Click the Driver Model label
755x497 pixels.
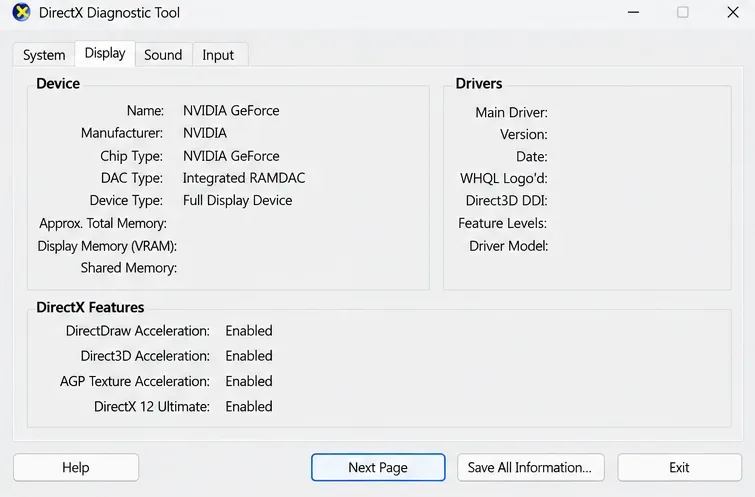508,246
